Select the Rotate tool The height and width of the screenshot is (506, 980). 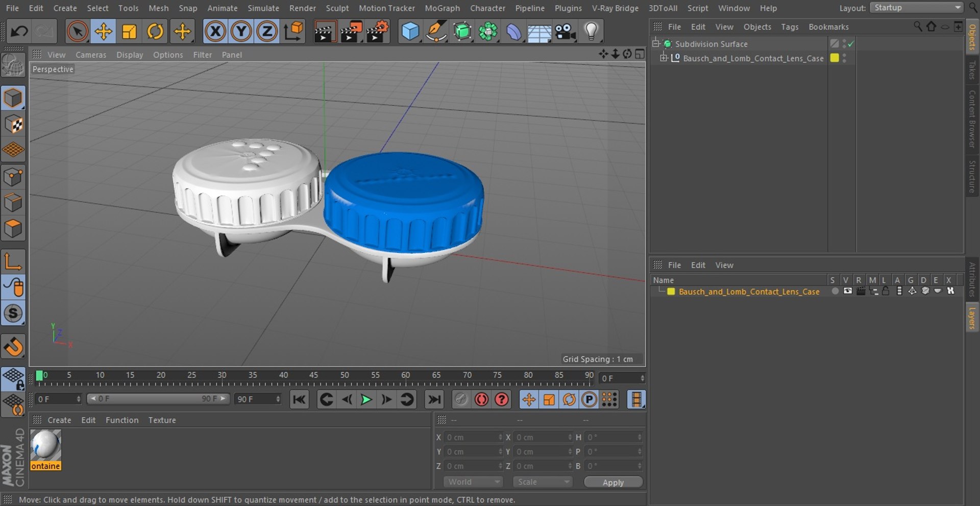tap(155, 32)
